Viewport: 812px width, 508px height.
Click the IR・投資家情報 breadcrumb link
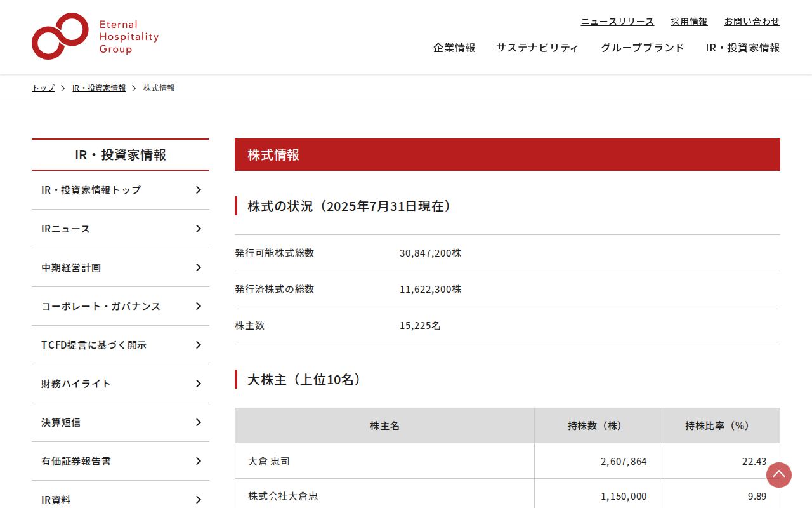(x=99, y=88)
